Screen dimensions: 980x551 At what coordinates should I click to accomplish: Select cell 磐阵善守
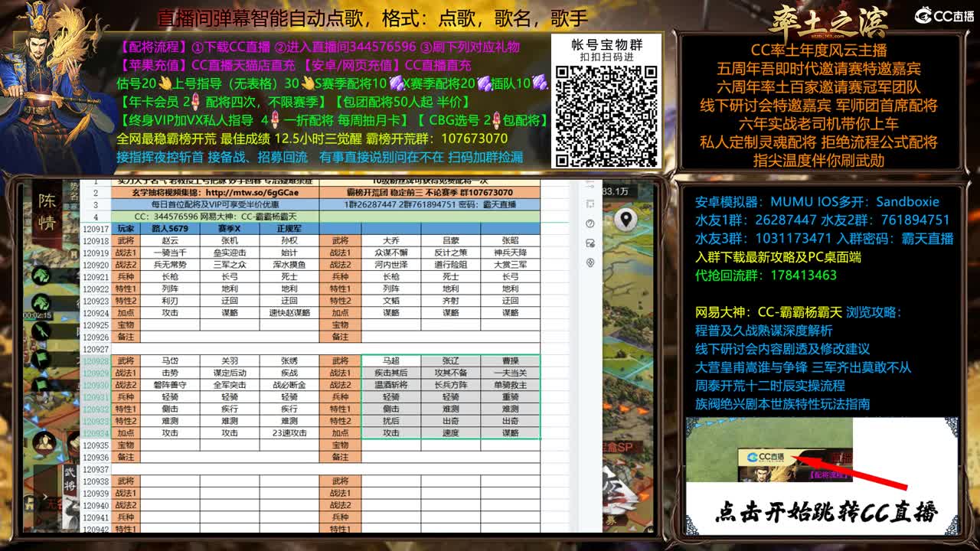coord(169,385)
